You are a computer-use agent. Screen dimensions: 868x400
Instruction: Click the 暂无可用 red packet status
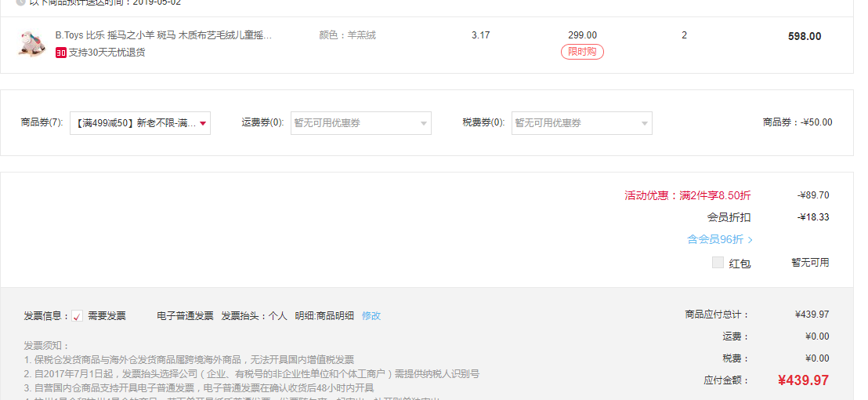coord(810,263)
